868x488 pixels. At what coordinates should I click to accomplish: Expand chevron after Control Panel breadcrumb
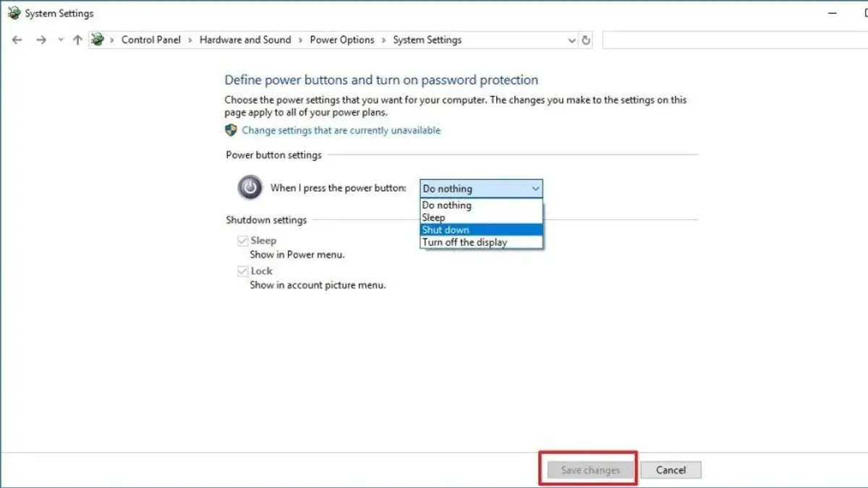pyautogui.click(x=190, y=40)
